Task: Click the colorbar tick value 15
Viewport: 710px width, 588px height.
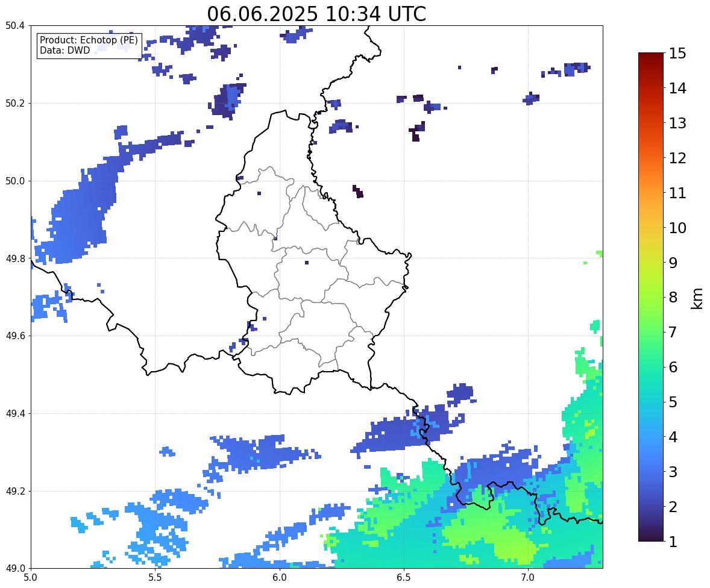Action: 677,54
